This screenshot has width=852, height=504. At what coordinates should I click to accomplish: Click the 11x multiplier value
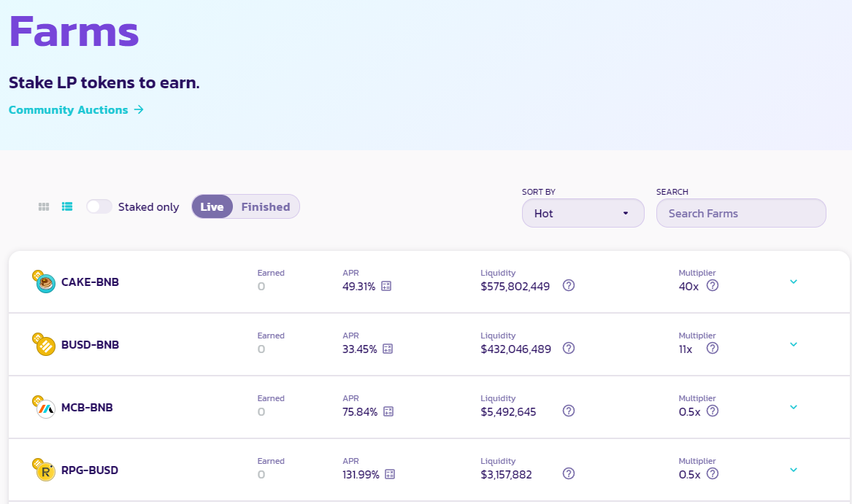686,349
